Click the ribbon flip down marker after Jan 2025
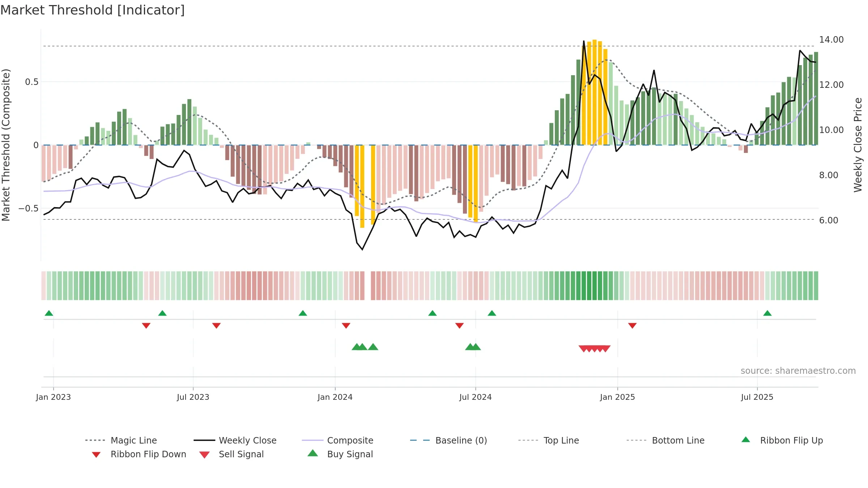The height and width of the screenshot is (488, 868). coord(632,326)
